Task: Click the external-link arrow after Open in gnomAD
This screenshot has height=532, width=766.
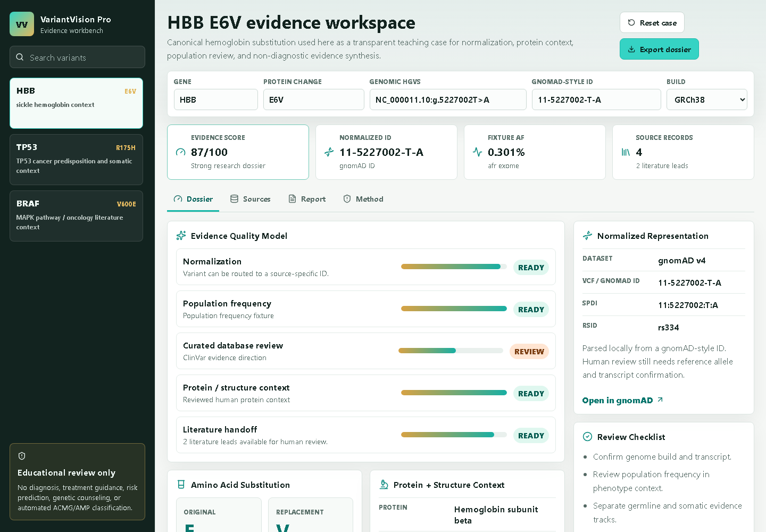Action: [660, 400]
